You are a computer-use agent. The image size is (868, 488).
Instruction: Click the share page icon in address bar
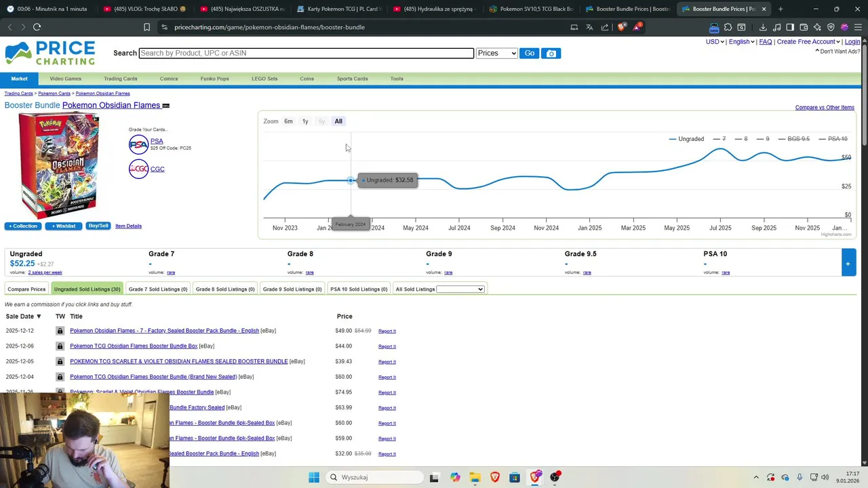pyautogui.click(x=605, y=27)
